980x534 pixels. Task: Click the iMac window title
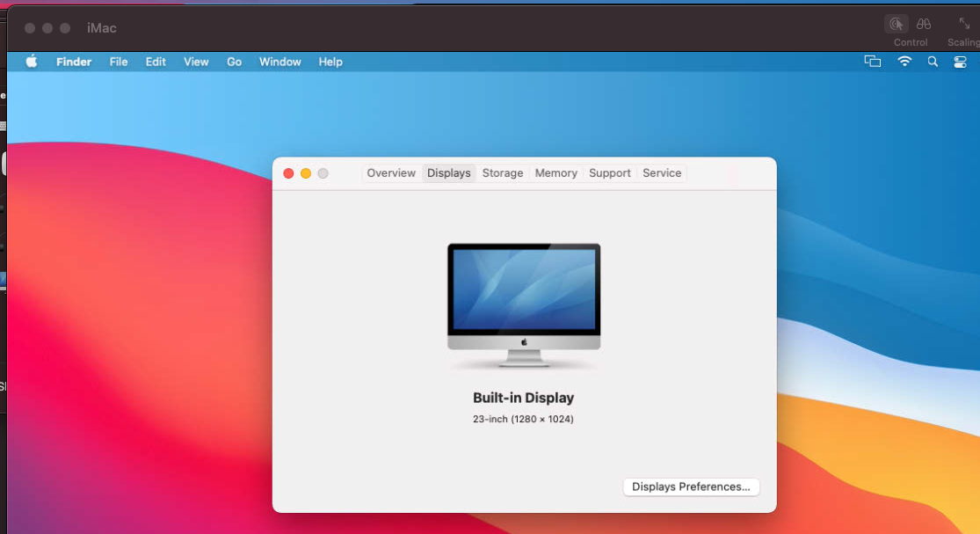(102, 28)
